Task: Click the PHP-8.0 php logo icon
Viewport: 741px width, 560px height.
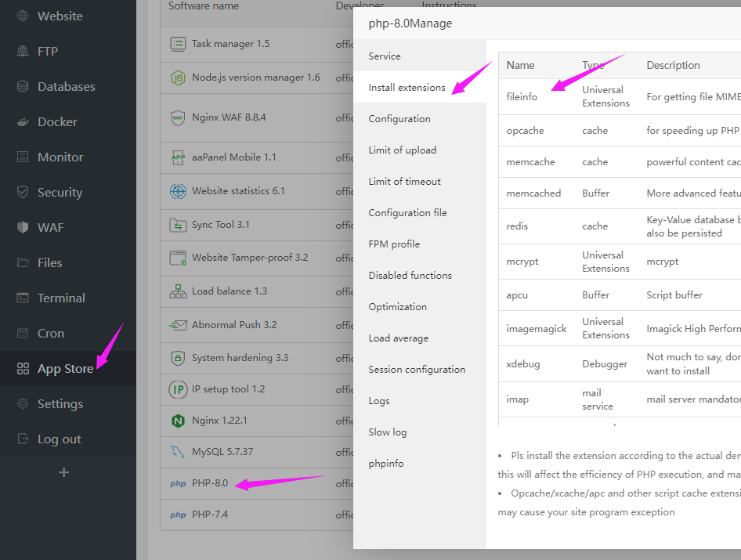Action: point(178,483)
